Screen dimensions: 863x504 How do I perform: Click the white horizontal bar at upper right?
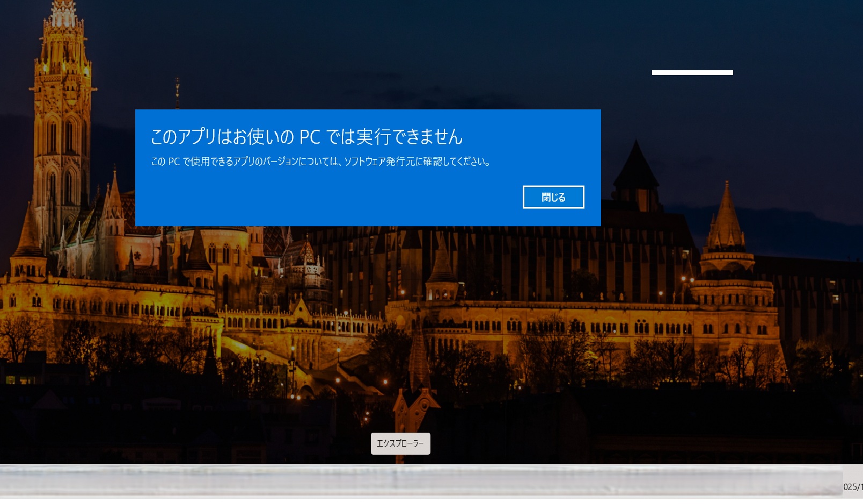pyautogui.click(x=692, y=72)
